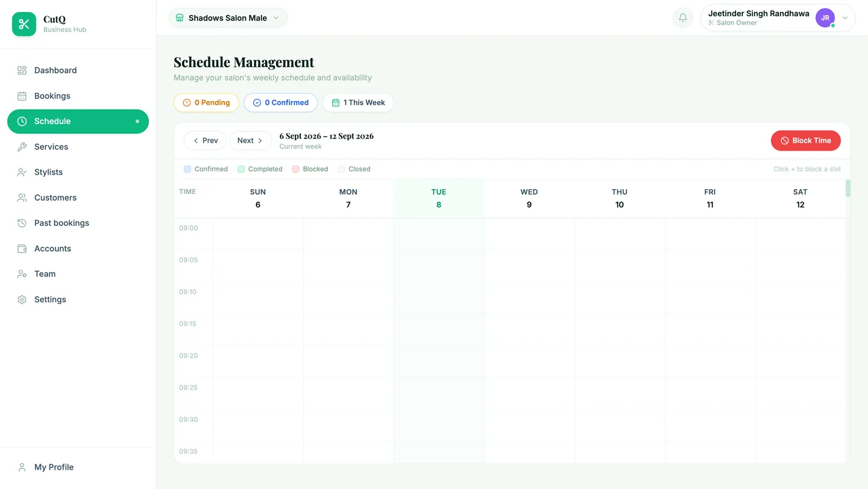
Task: Advance to next week with Next
Action: click(250, 140)
